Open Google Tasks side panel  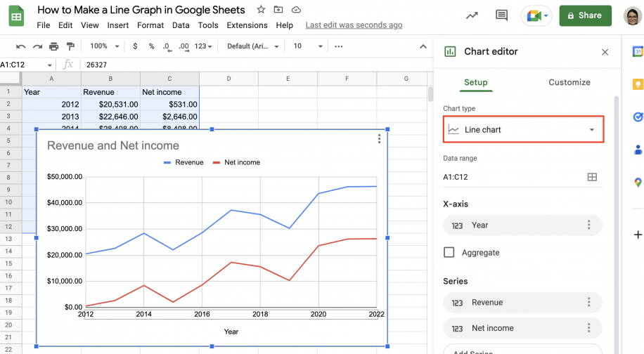pos(638,117)
